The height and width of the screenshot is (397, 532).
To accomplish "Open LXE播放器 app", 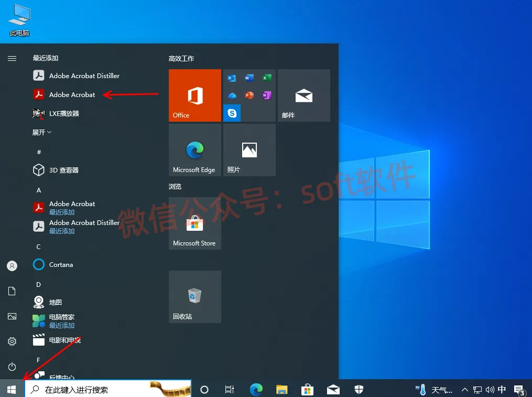I will [56, 113].
